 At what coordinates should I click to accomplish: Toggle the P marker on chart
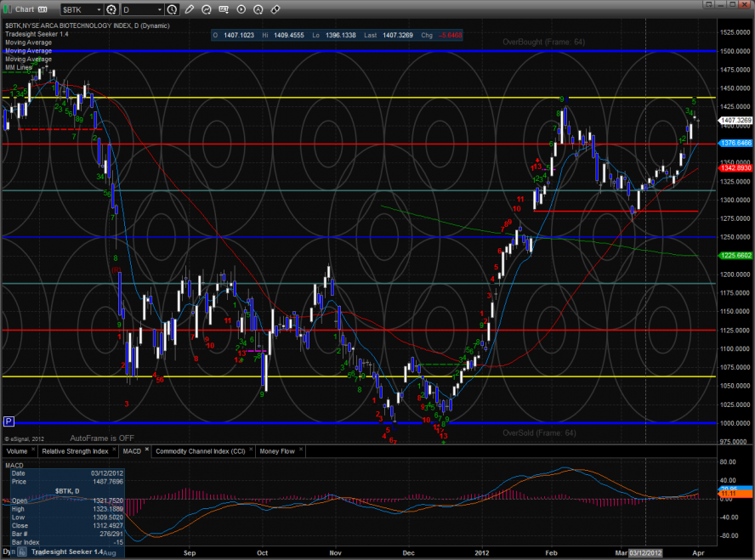coord(9,421)
